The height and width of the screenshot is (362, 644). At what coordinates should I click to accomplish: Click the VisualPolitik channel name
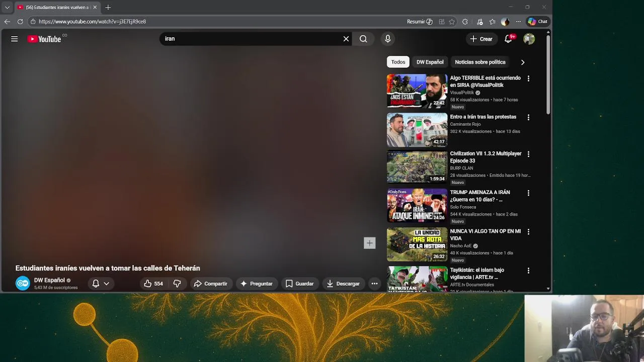(x=462, y=93)
